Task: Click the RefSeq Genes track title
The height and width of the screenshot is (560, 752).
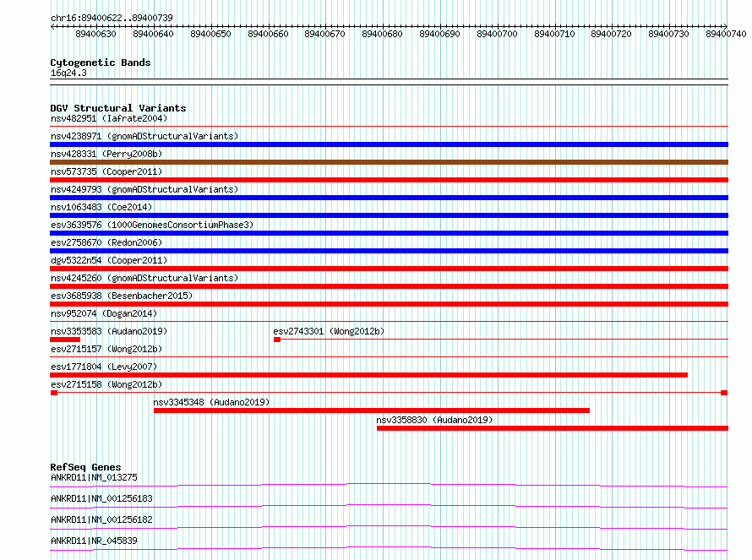Action: pyautogui.click(x=85, y=467)
